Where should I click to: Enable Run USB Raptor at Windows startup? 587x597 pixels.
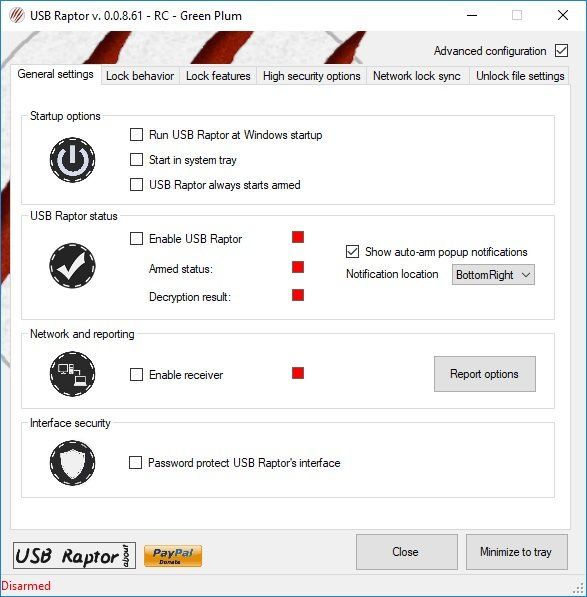tap(136, 135)
